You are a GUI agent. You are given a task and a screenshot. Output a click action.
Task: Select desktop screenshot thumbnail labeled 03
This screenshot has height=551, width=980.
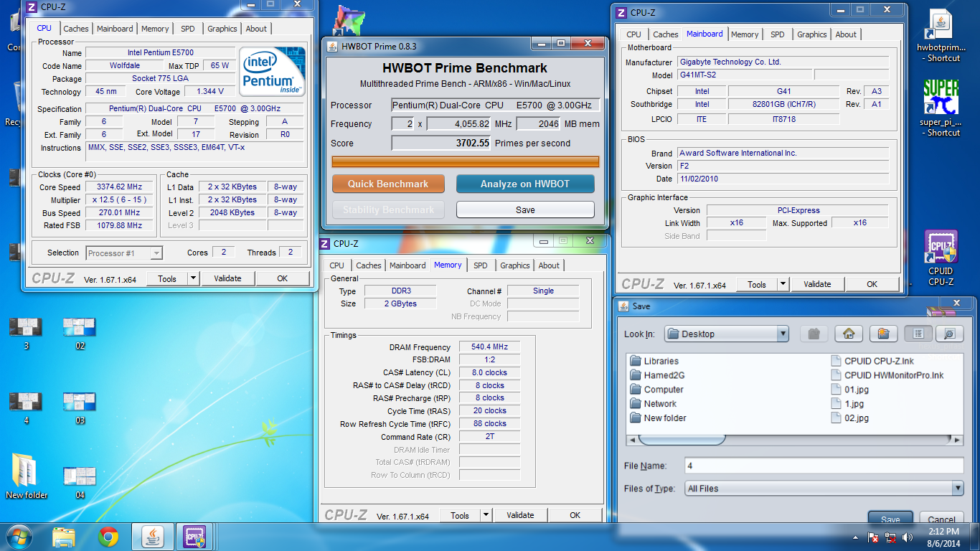(80, 408)
